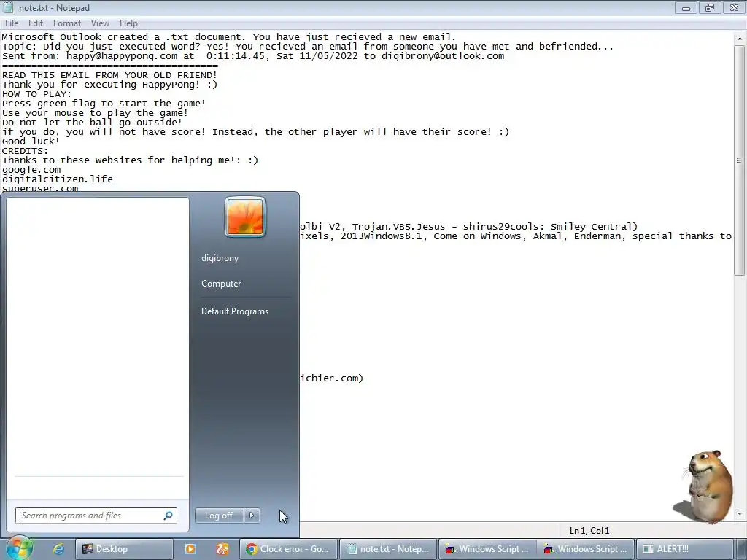Launch Internet Explorer from the taskbar
Viewport: 747px width, 560px height.
click(58, 549)
